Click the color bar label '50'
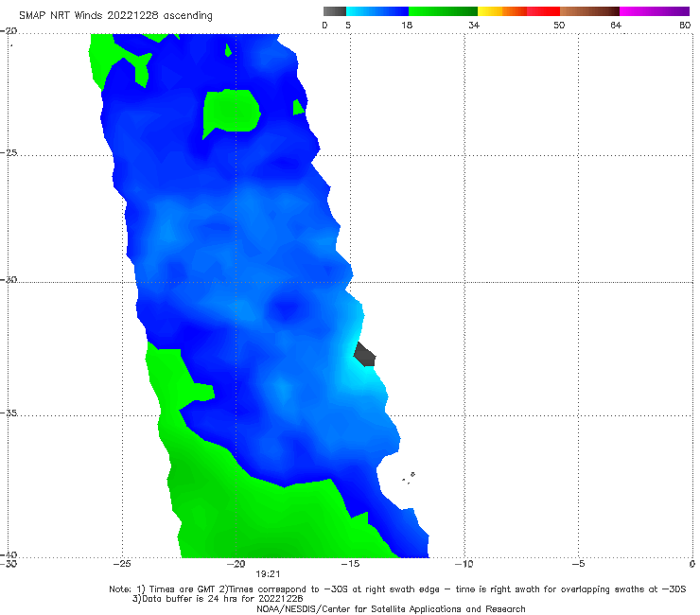Screen dimensions: 700x615 pyautogui.click(x=559, y=26)
